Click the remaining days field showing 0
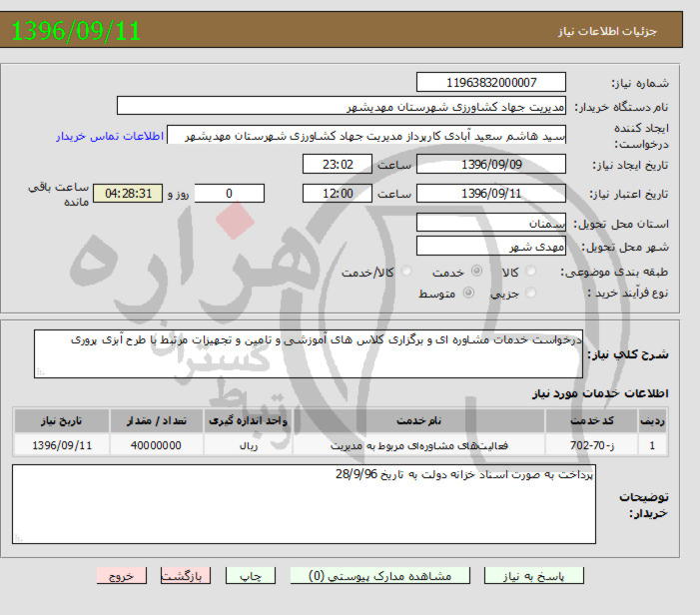Screen dimensions: 700x615 click(x=230, y=194)
